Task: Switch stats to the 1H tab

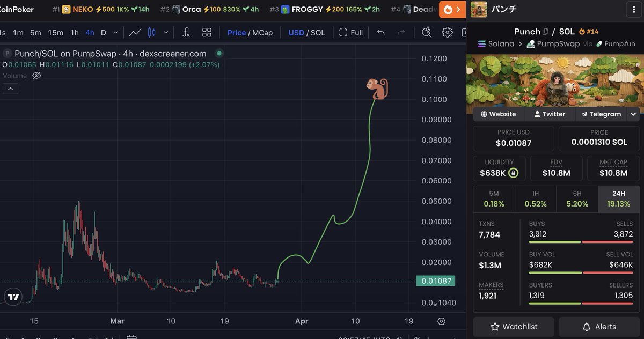Action: pos(536,199)
